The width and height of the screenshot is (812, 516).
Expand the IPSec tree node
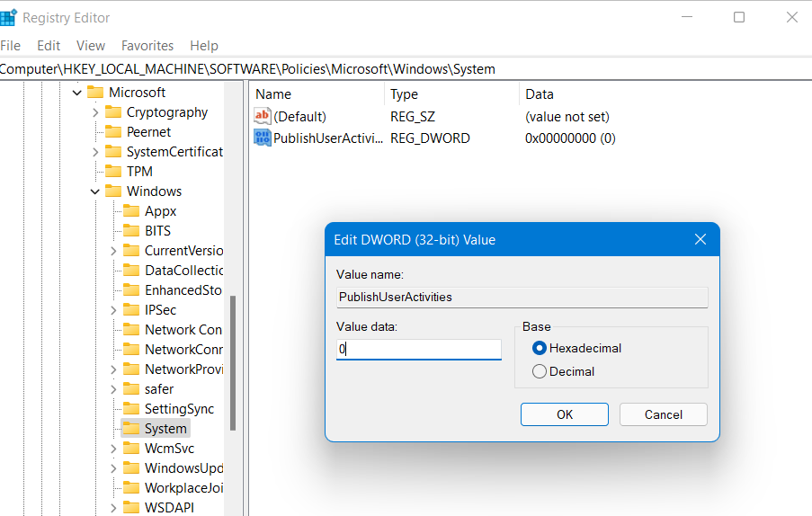[x=113, y=310]
